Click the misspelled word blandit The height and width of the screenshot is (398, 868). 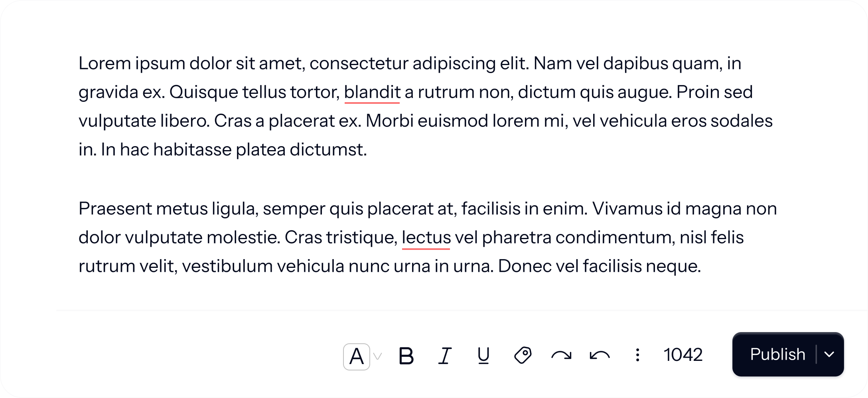372,92
